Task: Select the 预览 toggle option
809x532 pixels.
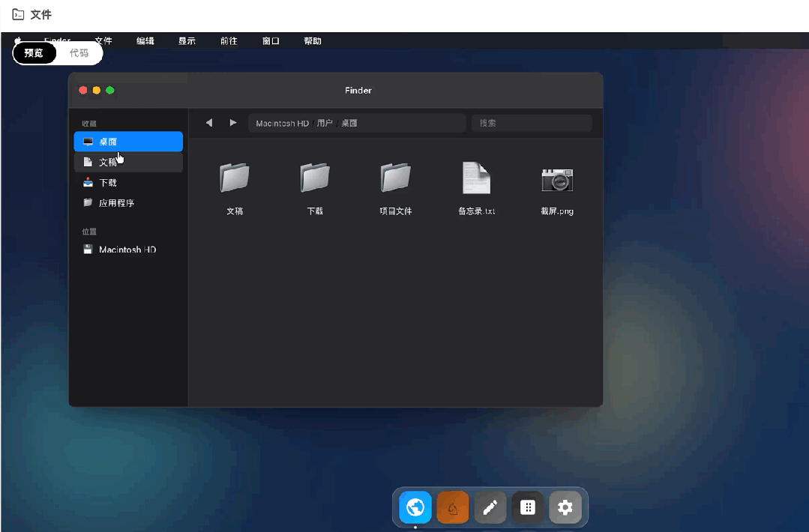Action: point(34,53)
